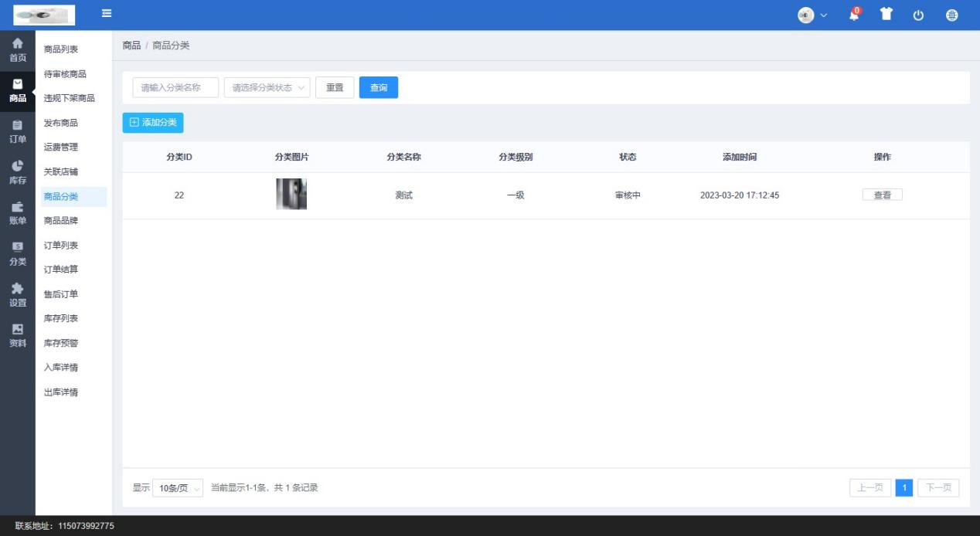Click the 测试 category name cell

403,195
